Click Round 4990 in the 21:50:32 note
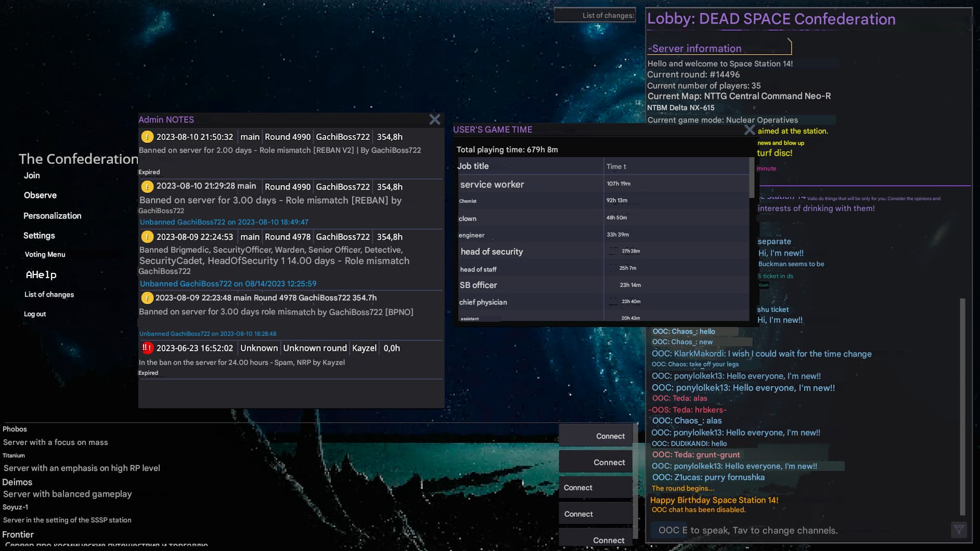Screen dimensions: 980x551 pyautogui.click(x=288, y=137)
